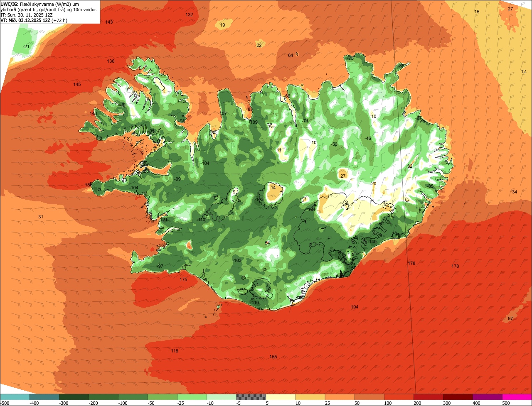This screenshot has height=406, width=532.
Task: Click the "54" flux value in south-central Iceland
Action: (x=267, y=243)
